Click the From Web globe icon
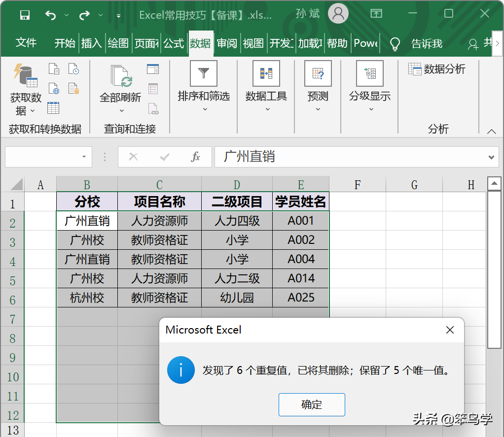The height and width of the screenshot is (437, 504). (x=54, y=88)
